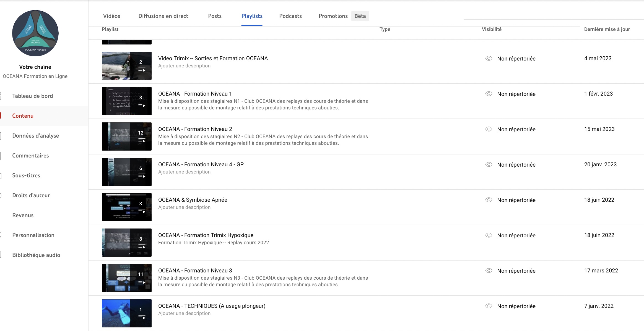
Task: Click the date 15 mai 2023
Action: 599,129
